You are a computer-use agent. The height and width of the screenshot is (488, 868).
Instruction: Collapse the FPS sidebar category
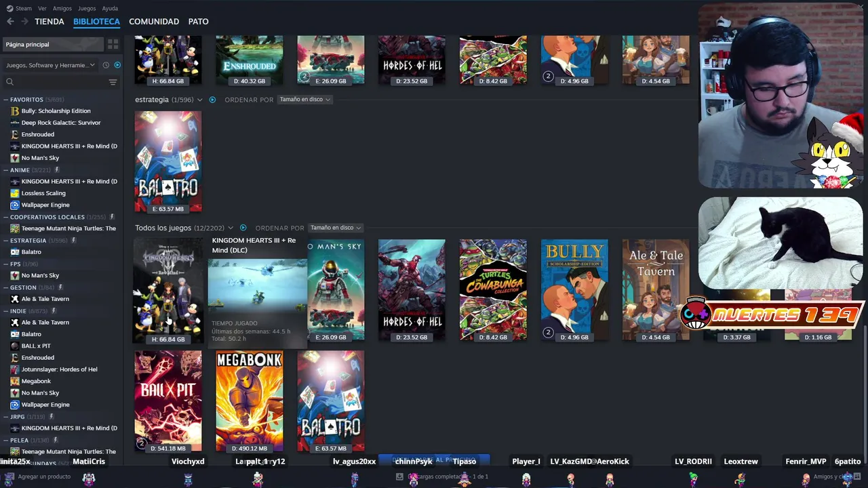(x=6, y=264)
